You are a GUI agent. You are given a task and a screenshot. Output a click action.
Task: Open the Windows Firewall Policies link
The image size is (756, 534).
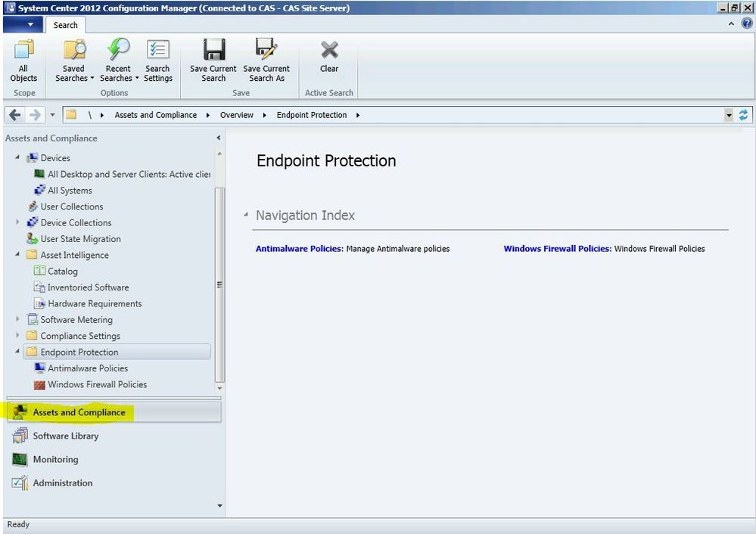click(x=558, y=249)
